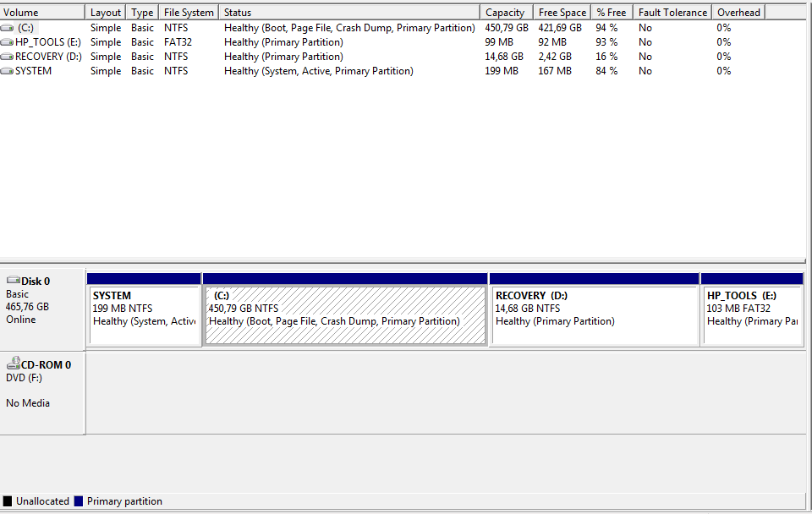Click the Free Space column header
This screenshot has height=514, width=812.
click(562, 13)
